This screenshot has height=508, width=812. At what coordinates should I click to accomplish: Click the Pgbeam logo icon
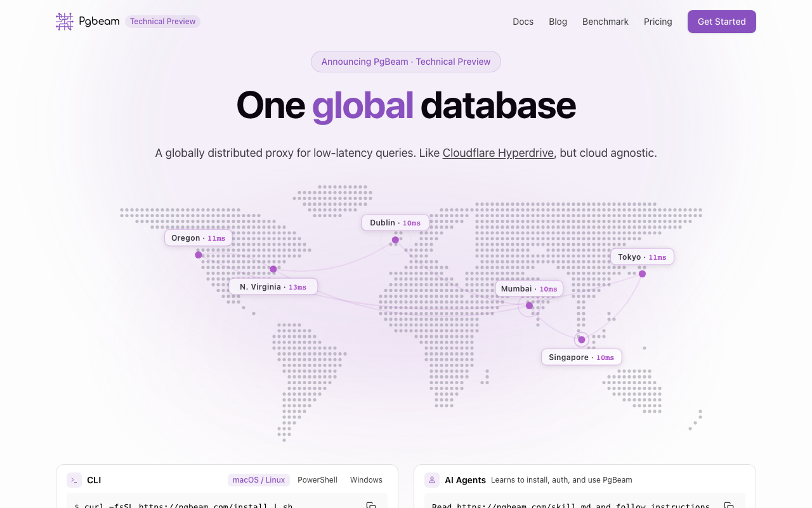65,22
